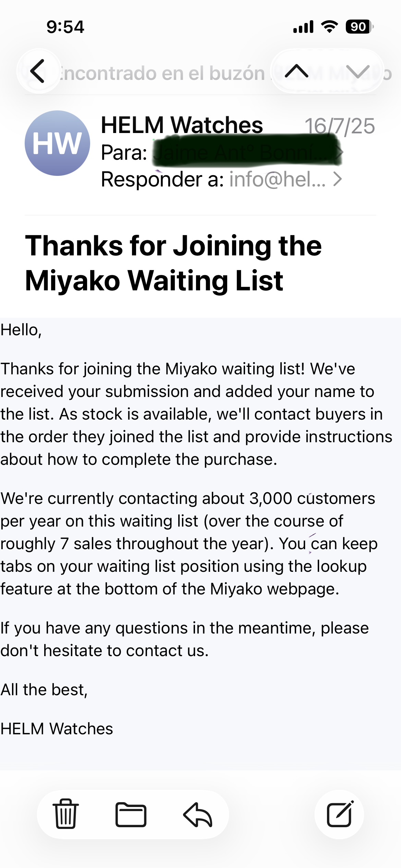Go to next message with down arrow
This screenshot has height=868, width=401.
pos(357,71)
